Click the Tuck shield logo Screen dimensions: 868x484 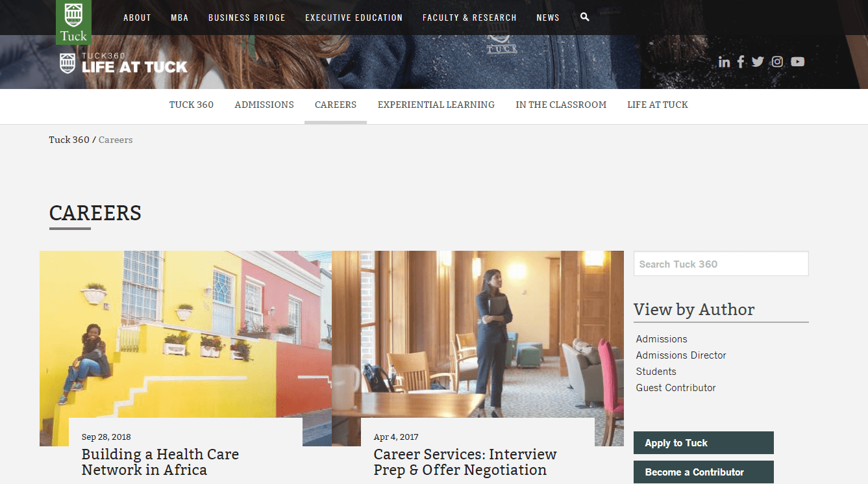73,22
